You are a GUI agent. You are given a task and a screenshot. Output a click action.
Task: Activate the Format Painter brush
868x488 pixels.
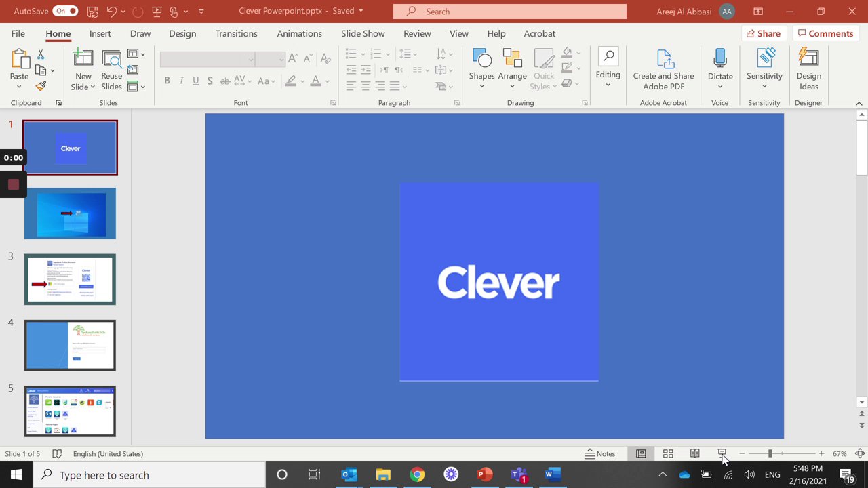(41, 86)
